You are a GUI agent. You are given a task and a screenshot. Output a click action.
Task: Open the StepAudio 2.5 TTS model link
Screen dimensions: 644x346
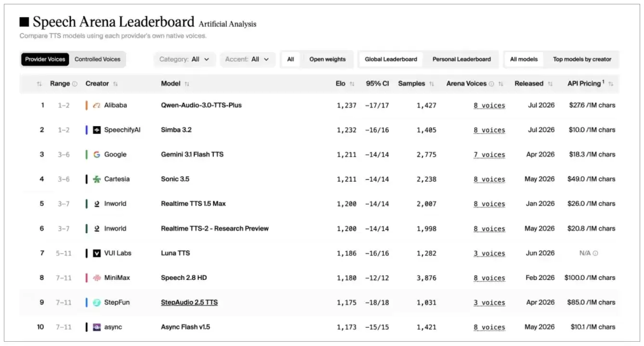point(189,302)
